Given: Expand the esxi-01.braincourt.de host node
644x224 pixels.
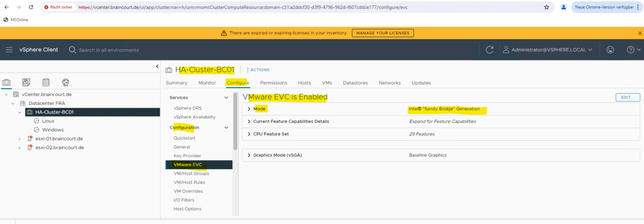Looking at the screenshot, I should [19, 139].
